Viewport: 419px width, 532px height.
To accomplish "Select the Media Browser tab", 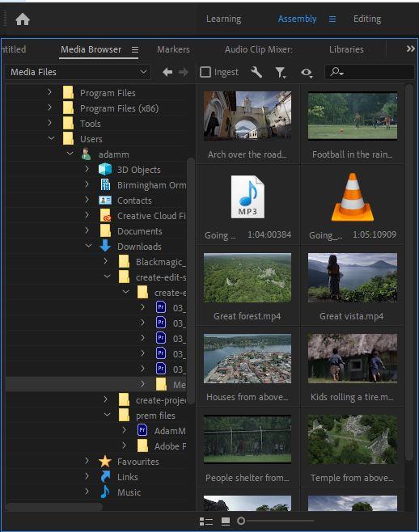I will 91,49.
